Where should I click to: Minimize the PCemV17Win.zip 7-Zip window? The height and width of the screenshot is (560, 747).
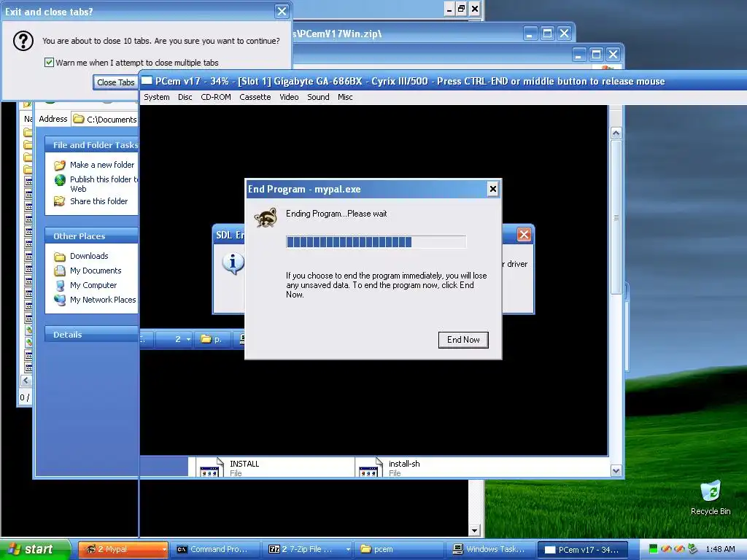click(x=530, y=34)
